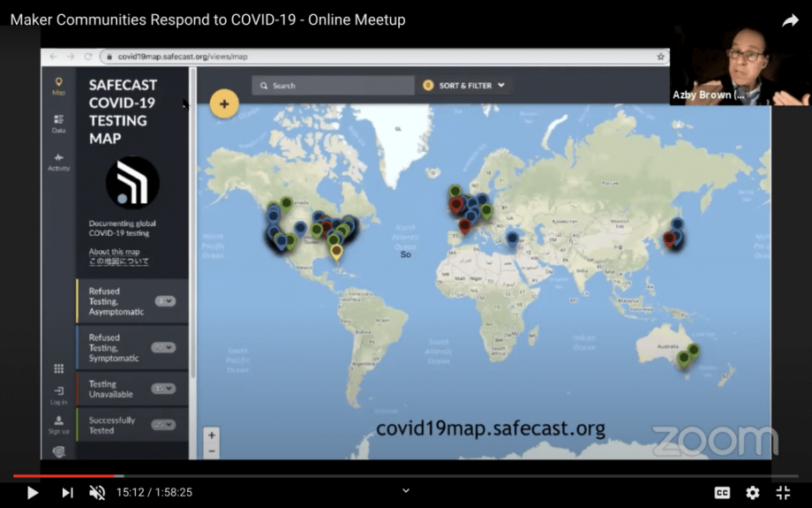This screenshot has width=812, height=508.
Task: Open the Data tab in sidebar
Action: 58,123
